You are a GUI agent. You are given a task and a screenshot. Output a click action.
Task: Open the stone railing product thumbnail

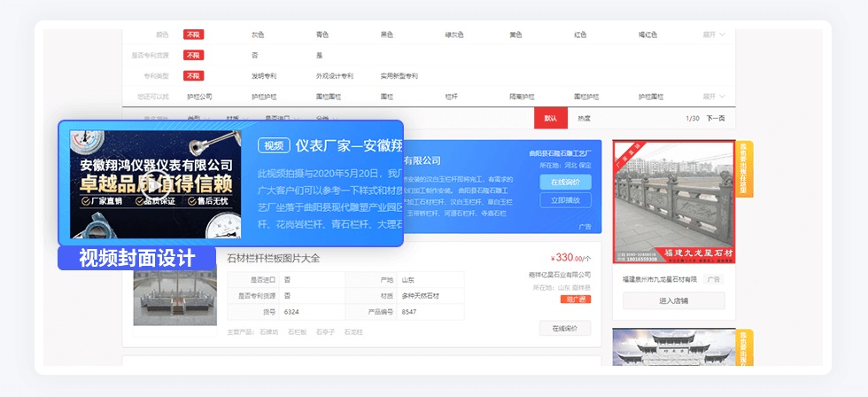(175, 298)
